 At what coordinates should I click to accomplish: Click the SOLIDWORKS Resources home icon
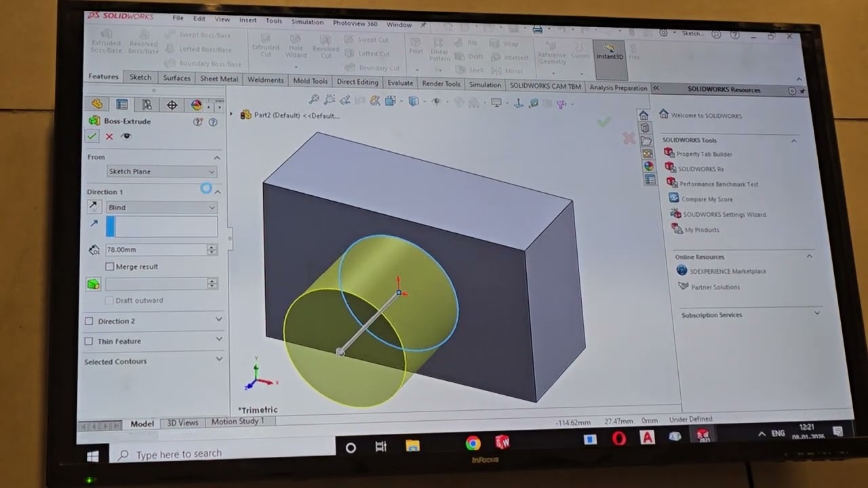coord(643,115)
